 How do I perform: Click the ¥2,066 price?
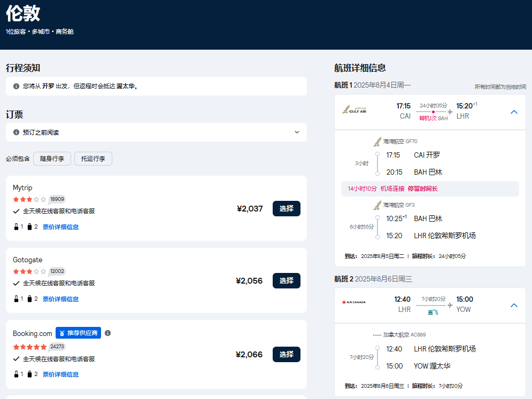[249, 355]
